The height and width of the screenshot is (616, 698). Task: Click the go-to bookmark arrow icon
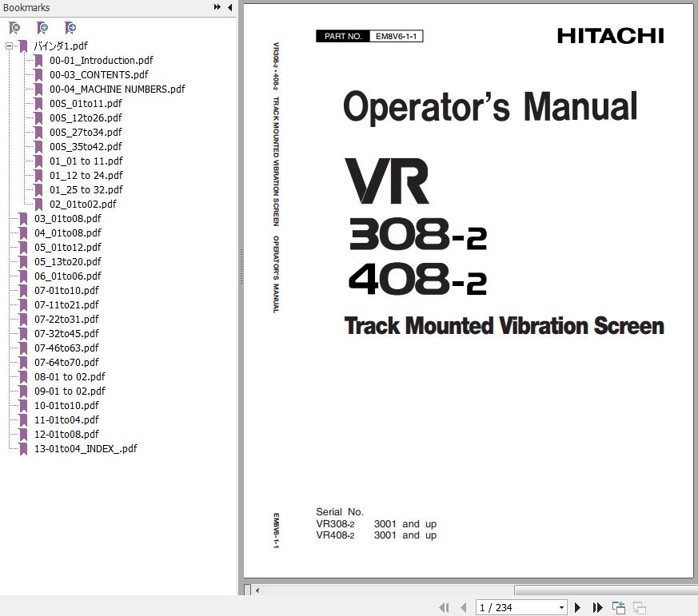click(70, 28)
